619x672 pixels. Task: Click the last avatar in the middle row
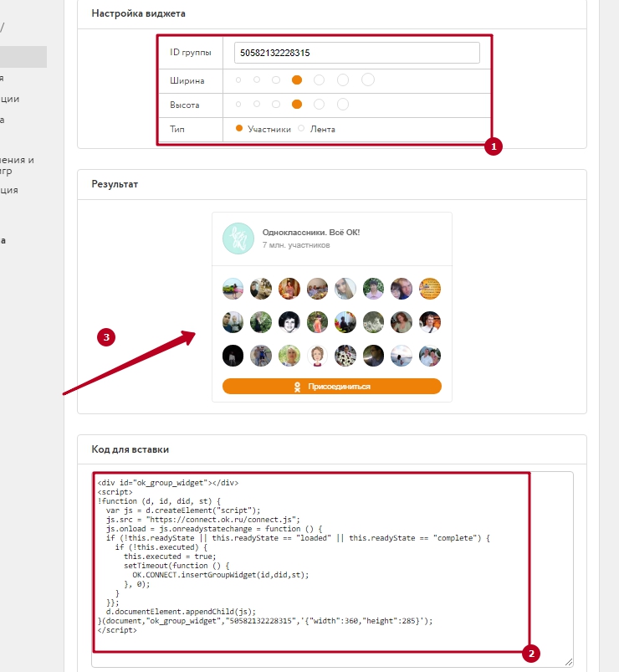(430, 322)
